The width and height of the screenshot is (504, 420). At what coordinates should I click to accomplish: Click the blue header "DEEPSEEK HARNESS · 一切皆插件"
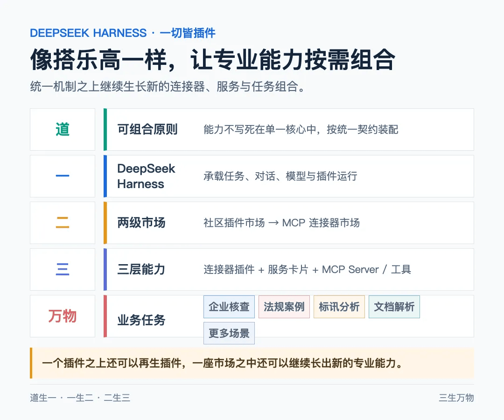click(x=122, y=33)
